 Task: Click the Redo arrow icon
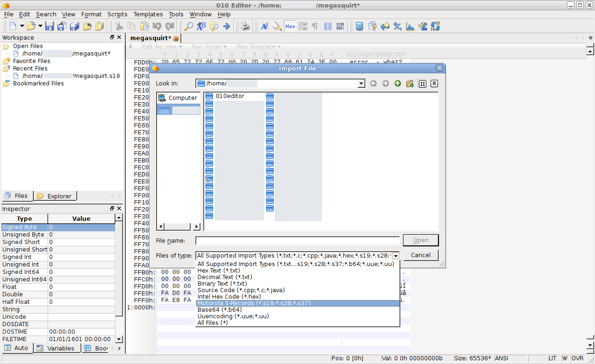(x=170, y=26)
